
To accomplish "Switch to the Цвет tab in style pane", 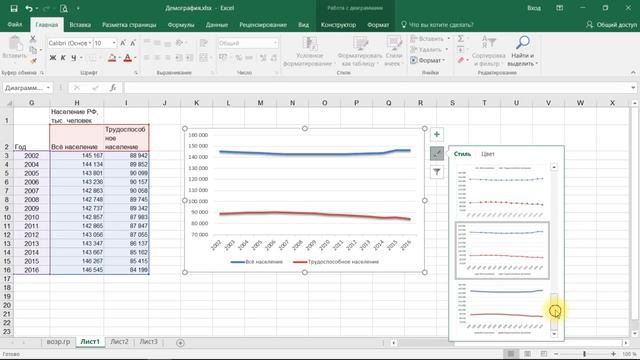I will coord(488,154).
